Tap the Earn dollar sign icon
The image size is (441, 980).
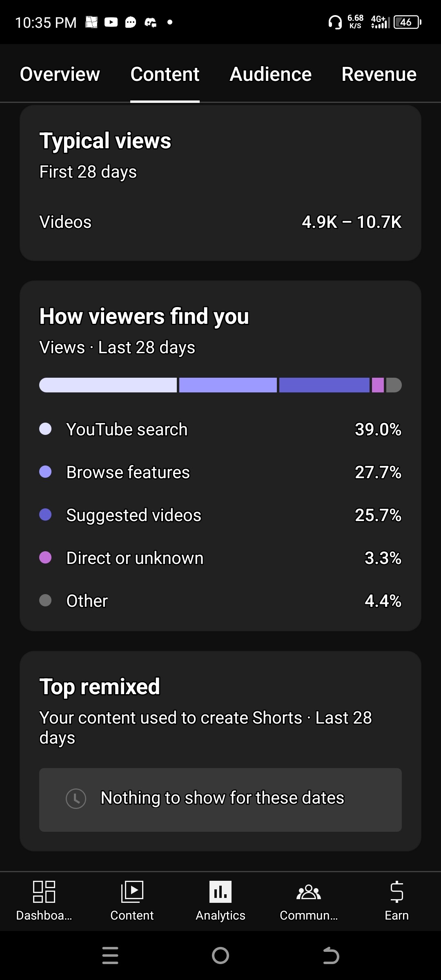coord(396,892)
